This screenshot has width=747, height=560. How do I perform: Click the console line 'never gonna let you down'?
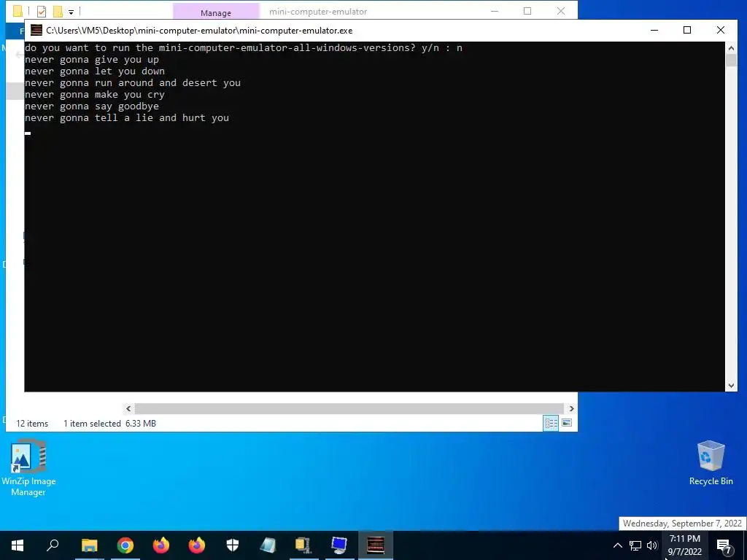coord(95,71)
